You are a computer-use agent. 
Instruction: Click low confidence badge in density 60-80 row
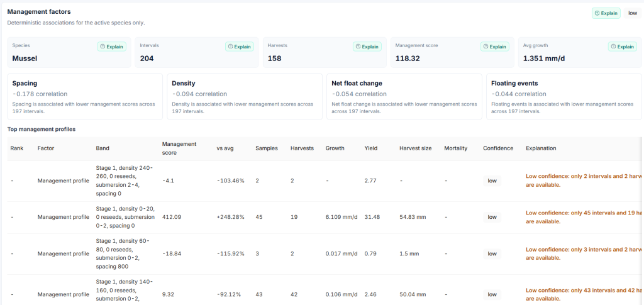point(492,253)
